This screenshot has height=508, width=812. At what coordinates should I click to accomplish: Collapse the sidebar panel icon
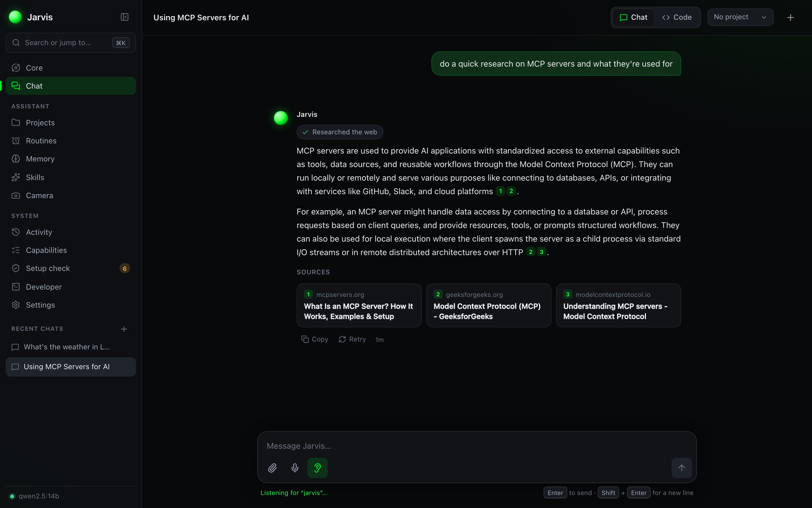coord(125,17)
